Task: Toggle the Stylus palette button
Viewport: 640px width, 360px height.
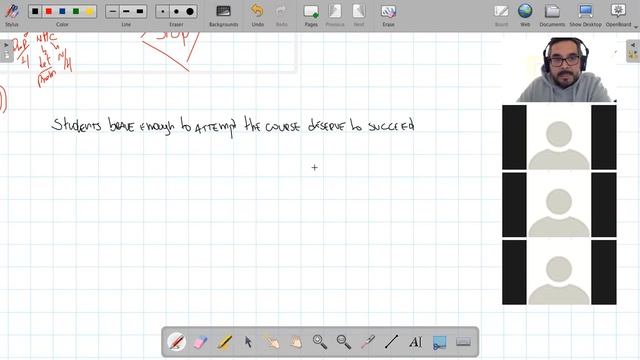Action: [x=12, y=14]
